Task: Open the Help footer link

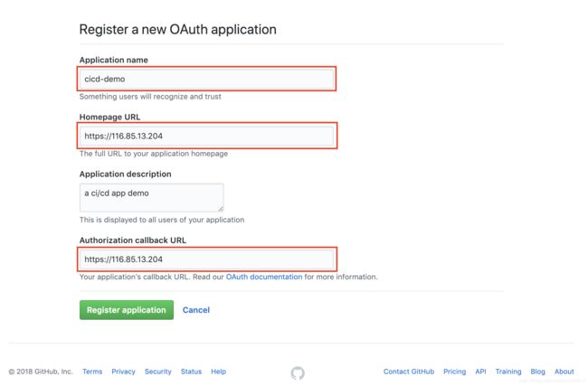Action: 218,372
